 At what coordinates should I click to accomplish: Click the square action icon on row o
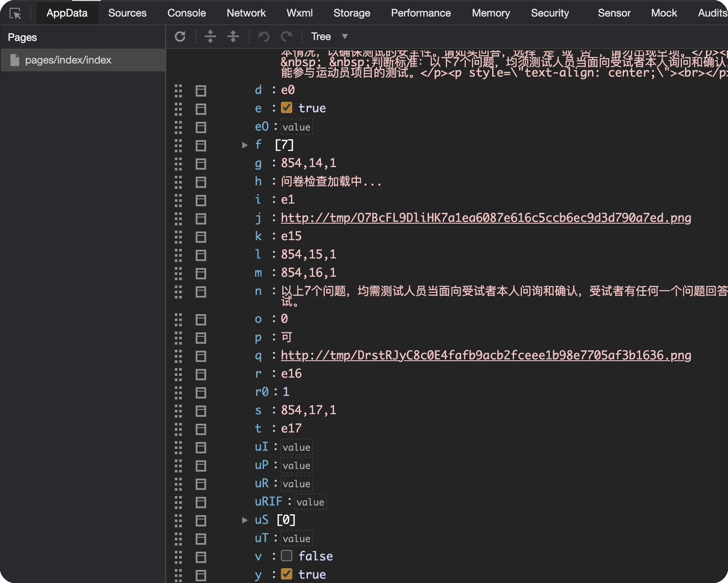201,319
